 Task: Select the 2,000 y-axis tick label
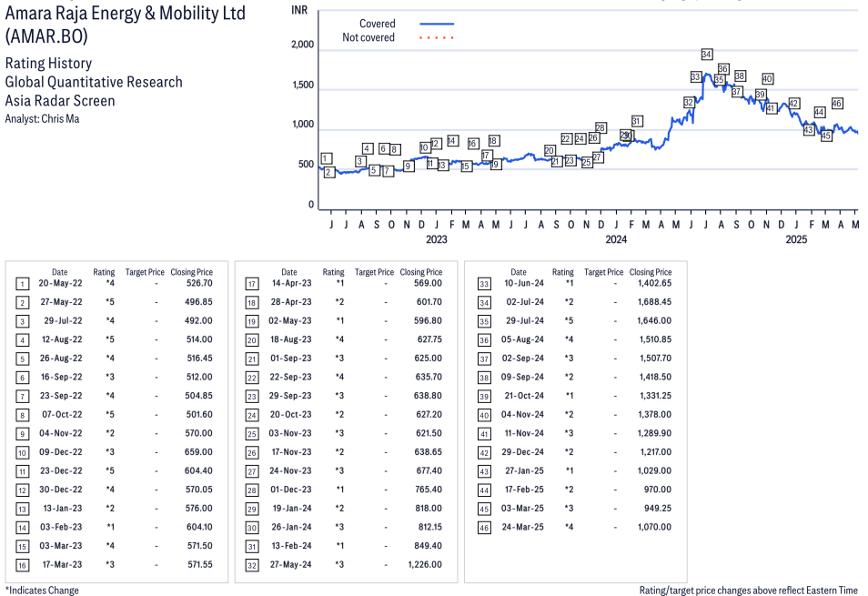coord(303,45)
